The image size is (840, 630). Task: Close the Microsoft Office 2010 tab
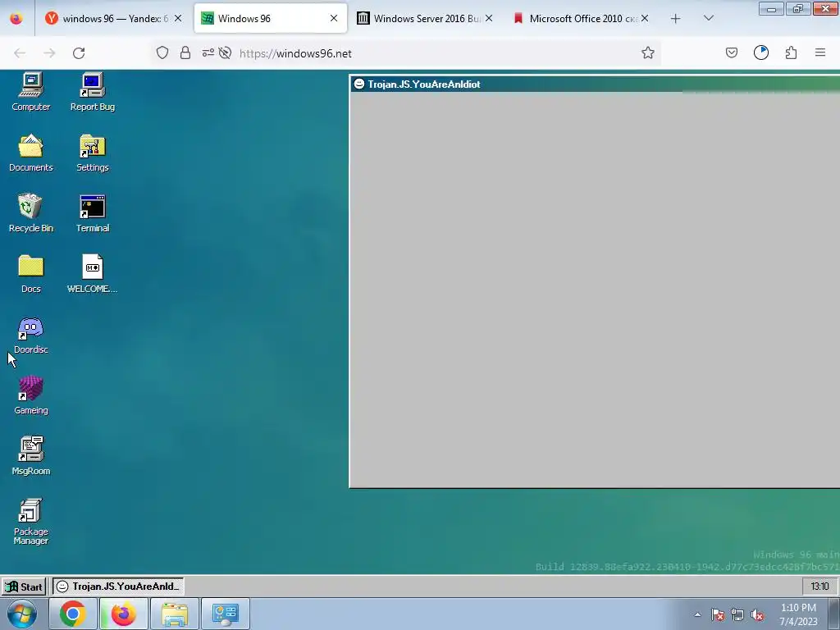[x=645, y=19]
